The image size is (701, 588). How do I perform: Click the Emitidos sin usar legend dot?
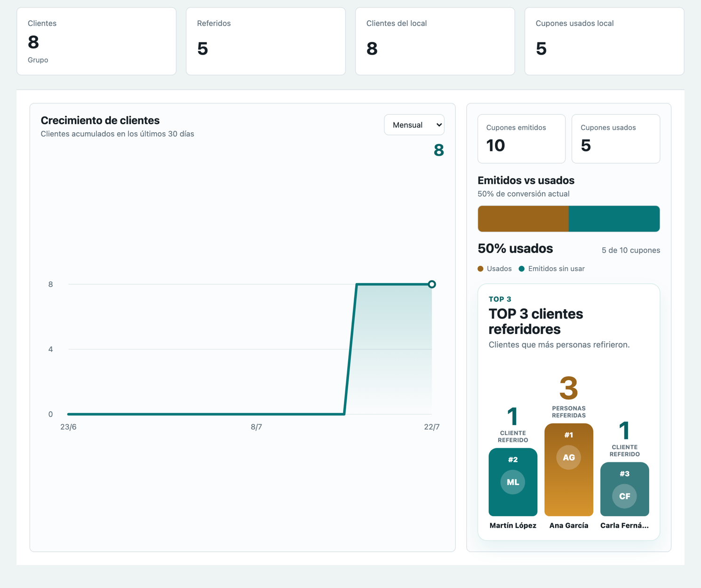[521, 269]
